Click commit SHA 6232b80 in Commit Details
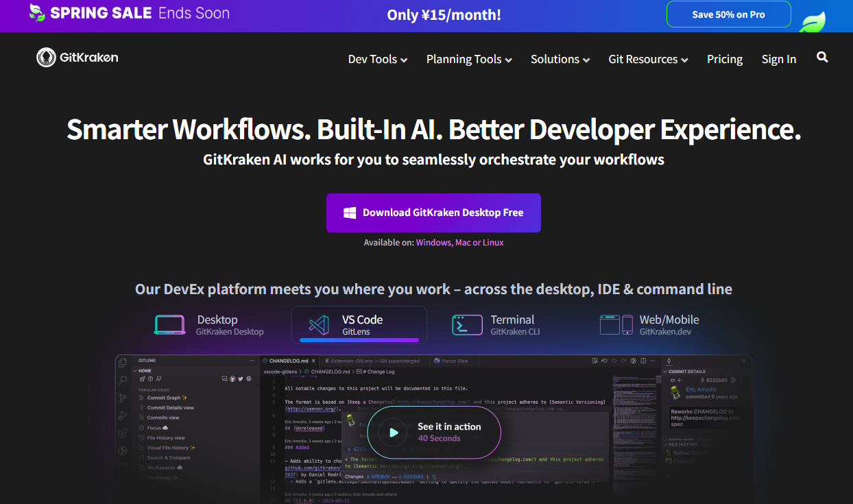The width and height of the screenshot is (853, 504). (717, 380)
